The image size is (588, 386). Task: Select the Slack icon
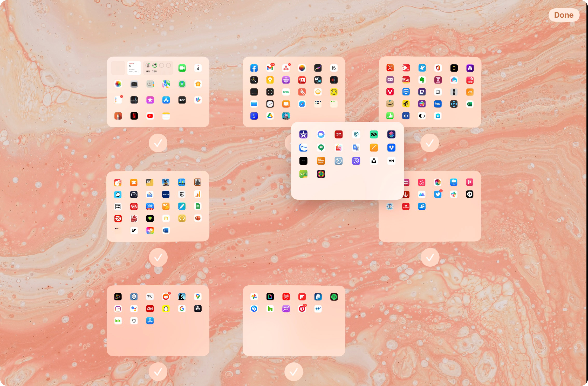coord(454,194)
